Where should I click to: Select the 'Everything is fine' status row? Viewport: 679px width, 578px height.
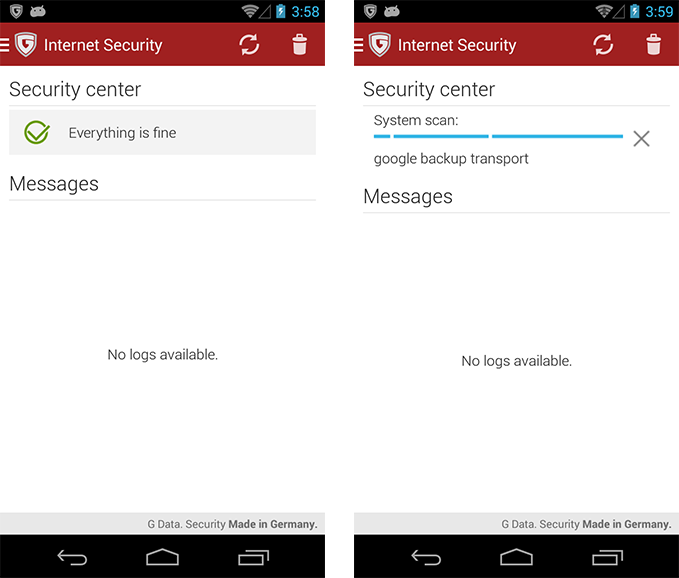[x=162, y=132]
